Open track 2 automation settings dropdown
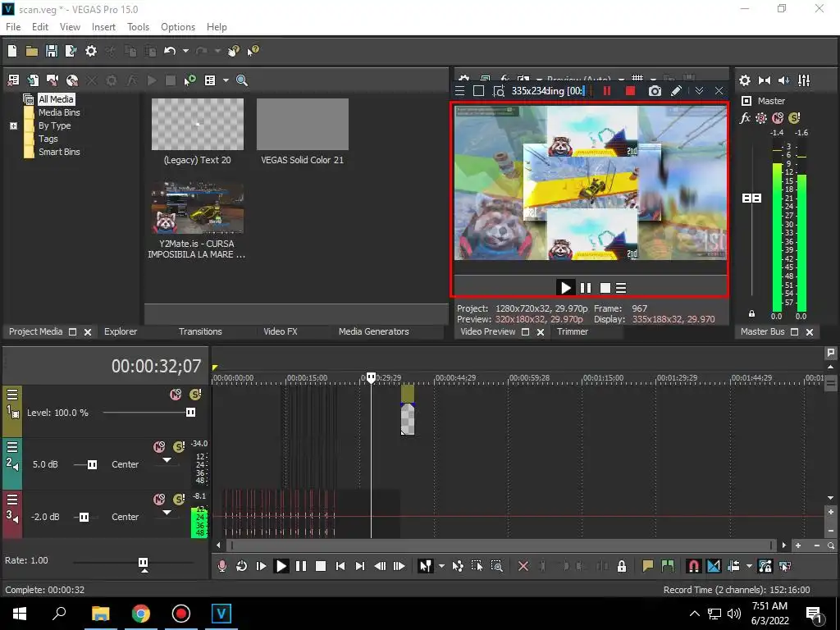 coord(167,460)
